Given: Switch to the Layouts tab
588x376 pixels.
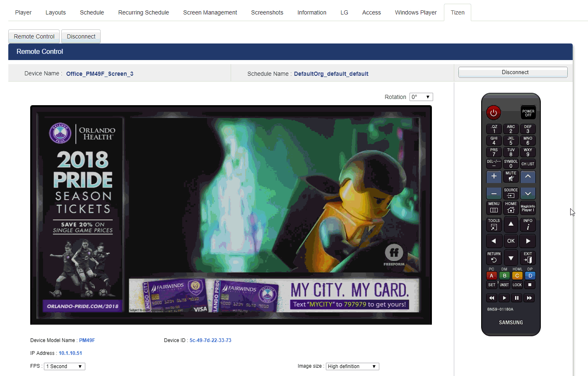Looking at the screenshot, I should 55,12.
